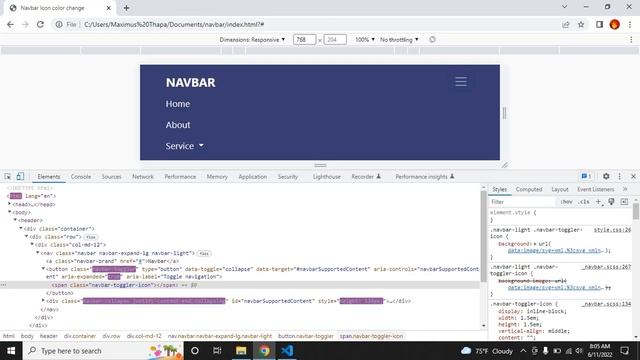The height and width of the screenshot is (360, 640).
Task: Collapse the body element node
Action: click(x=9, y=212)
